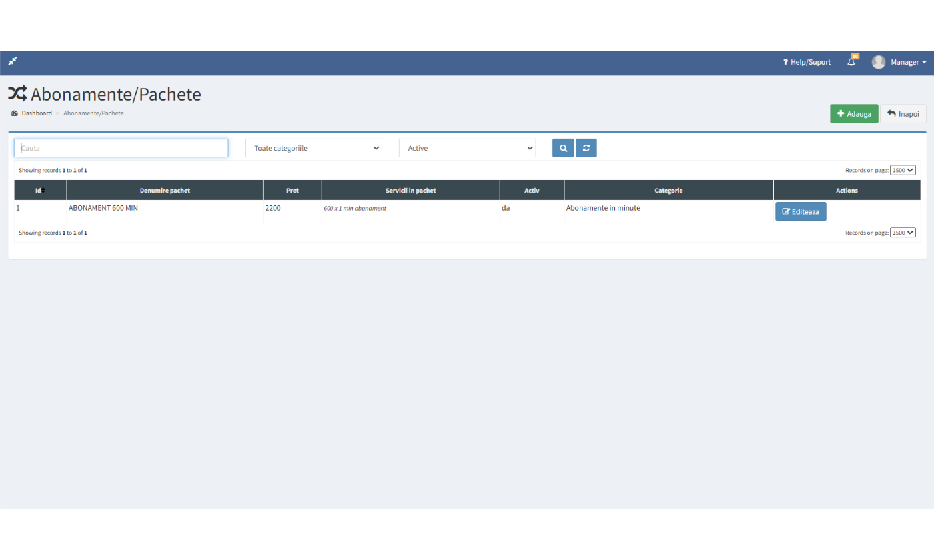Go back with the Inapoi button
This screenshot has width=934, height=560.
pos(903,114)
